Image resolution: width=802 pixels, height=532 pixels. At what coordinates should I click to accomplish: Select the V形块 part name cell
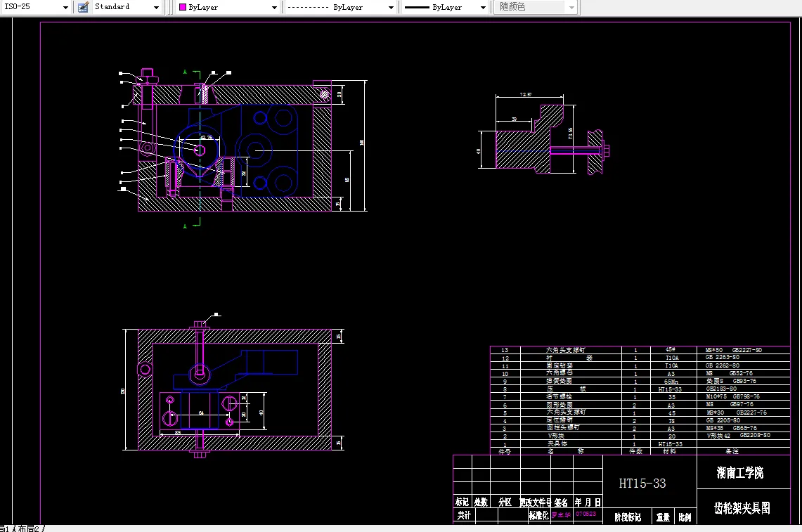coord(556,436)
